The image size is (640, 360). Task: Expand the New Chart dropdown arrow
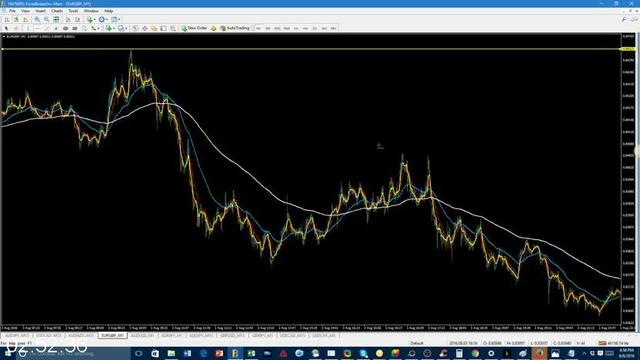point(114,28)
